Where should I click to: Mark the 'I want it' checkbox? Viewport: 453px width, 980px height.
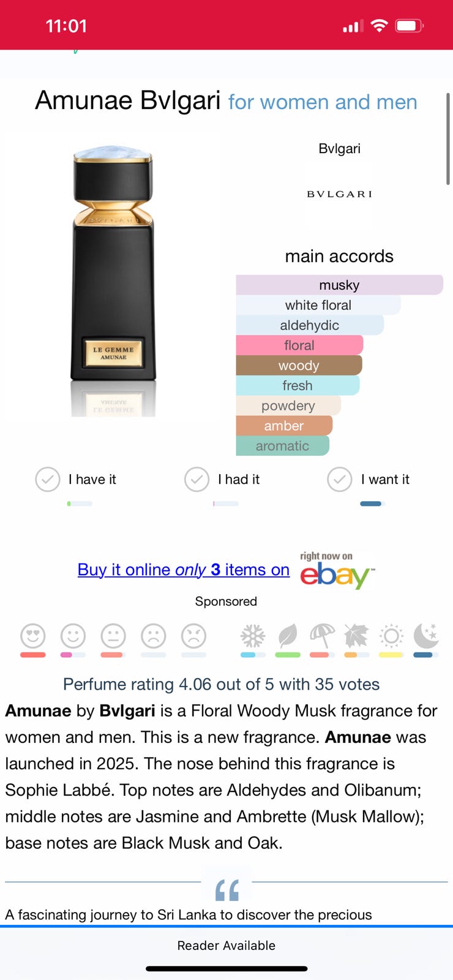340,480
